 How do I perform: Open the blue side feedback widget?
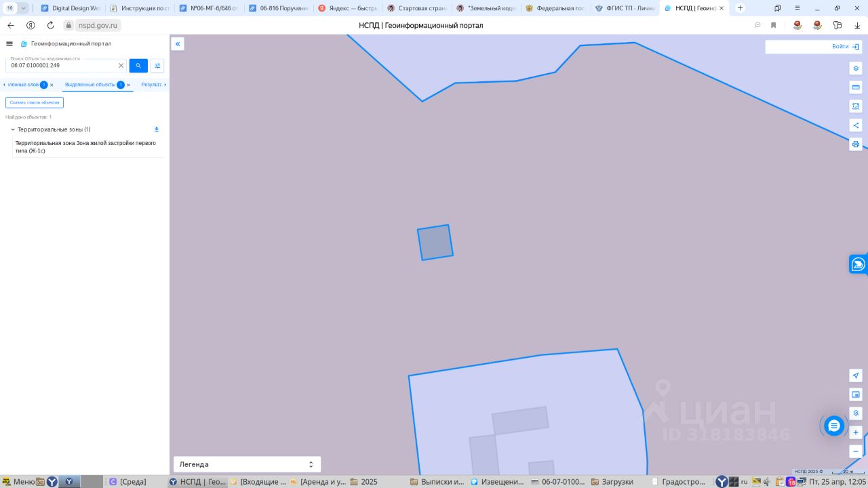pos(859,264)
